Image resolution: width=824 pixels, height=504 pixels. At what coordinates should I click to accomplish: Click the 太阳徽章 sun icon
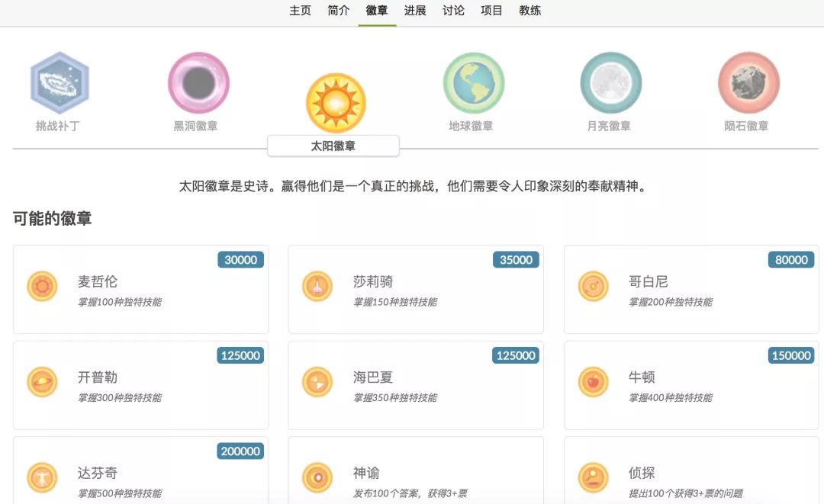(336, 103)
